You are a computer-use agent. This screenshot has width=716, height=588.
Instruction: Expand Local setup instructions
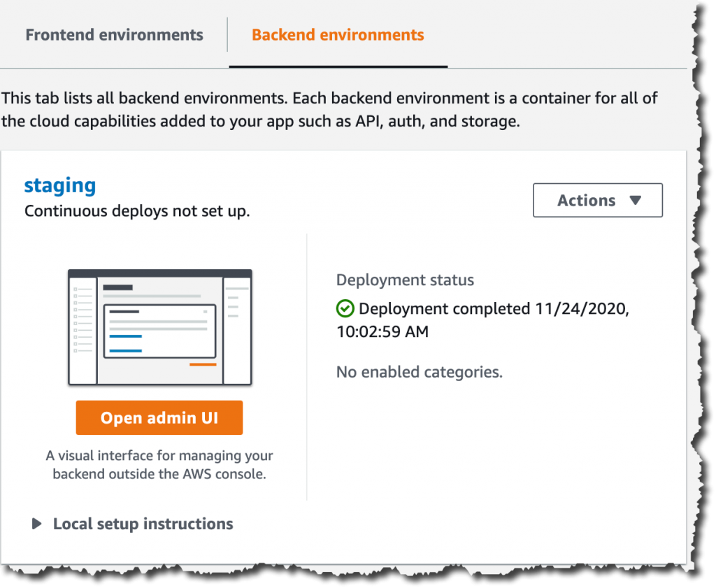coord(132,524)
